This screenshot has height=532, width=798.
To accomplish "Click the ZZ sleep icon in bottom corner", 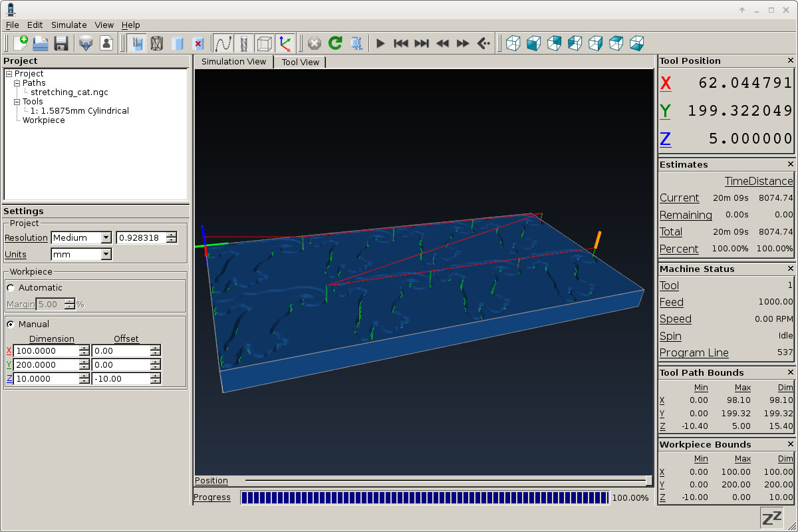I will (771, 519).
